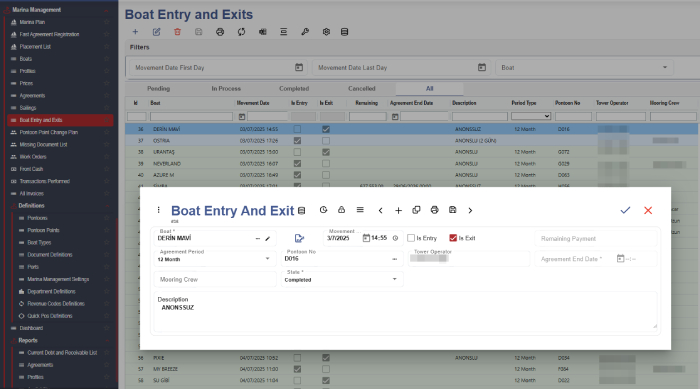
Task: Open Pontoon Point Change Plan
Action: (x=49, y=132)
